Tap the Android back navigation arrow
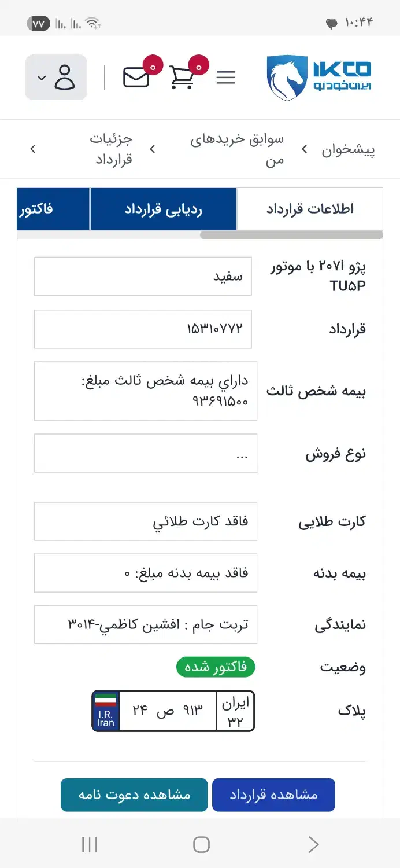 (x=313, y=844)
